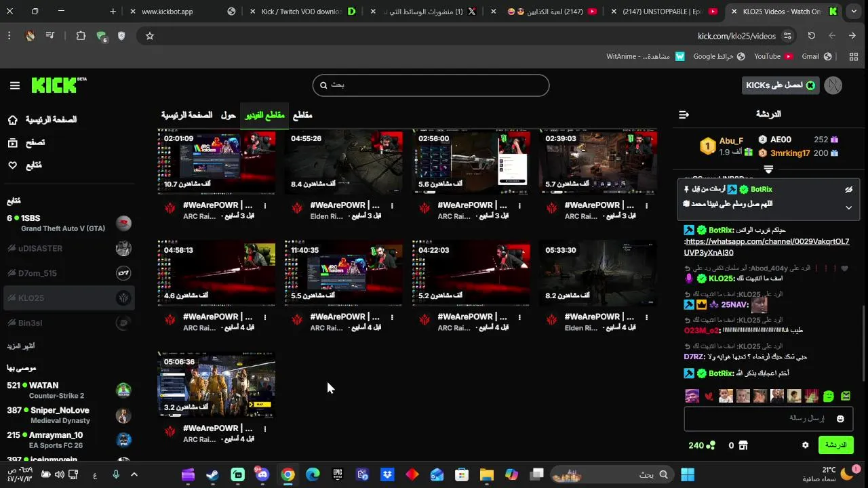This screenshot has height=488, width=868.
Task: Show more followed channels (أظهر المزيد)
Action: [x=21, y=346]
